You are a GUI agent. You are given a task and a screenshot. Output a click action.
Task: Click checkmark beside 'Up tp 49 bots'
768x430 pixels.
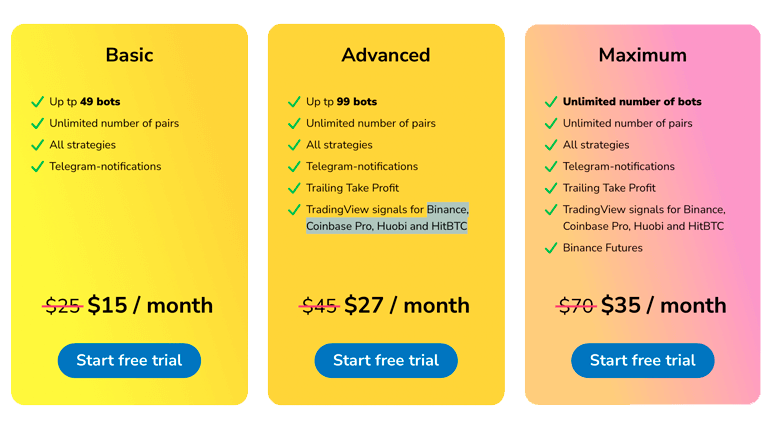(38, 102)
